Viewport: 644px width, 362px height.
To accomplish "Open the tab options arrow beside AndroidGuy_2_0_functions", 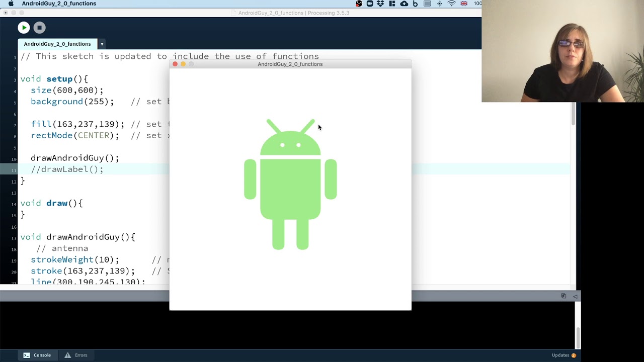I will (102, 44).
